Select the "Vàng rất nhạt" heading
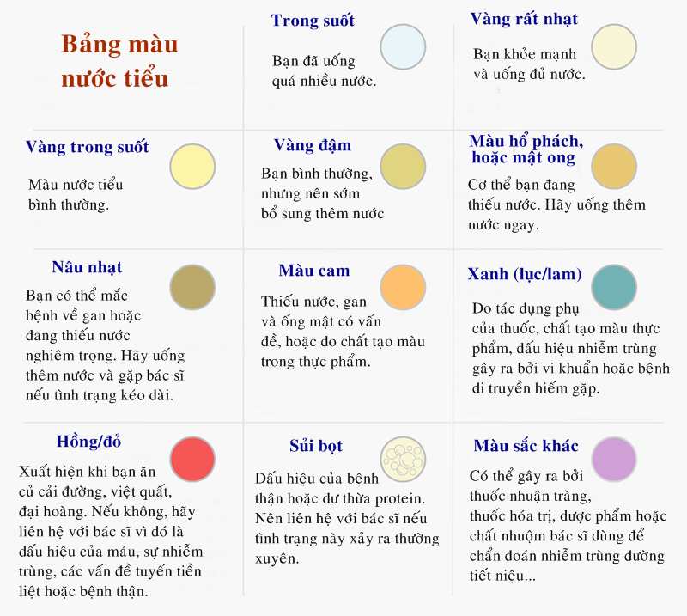Screen dimensions: 687x616 tap(524, 19)
